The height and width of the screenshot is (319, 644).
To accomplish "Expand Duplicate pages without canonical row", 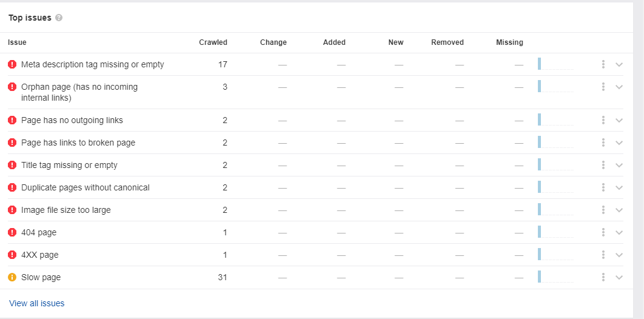I will click(x=619, y=187).
